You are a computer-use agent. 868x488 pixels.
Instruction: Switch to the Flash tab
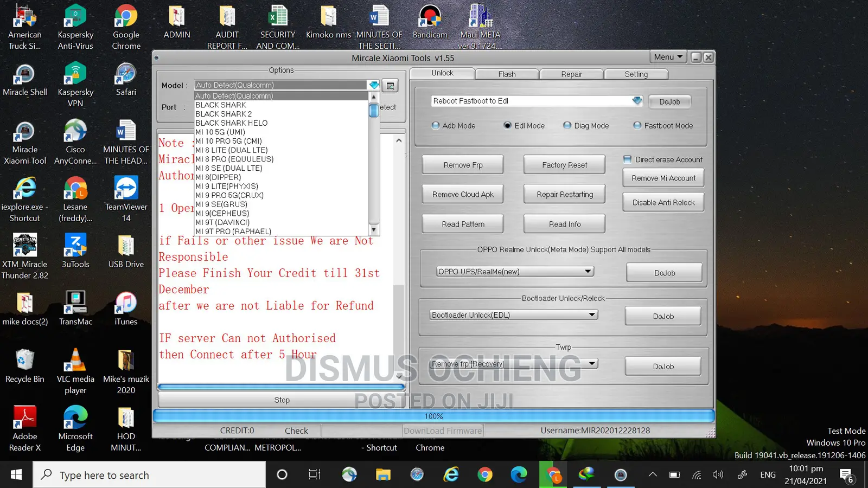pos(507,74)
